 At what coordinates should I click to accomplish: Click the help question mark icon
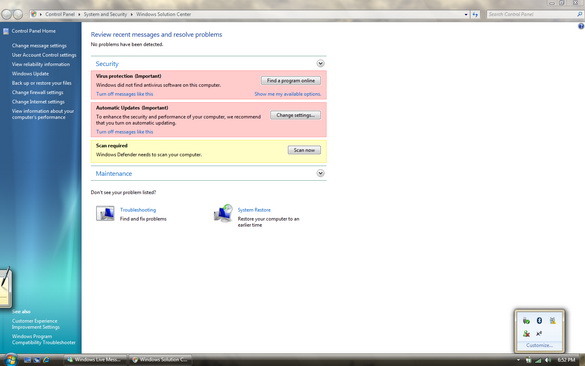(x=581, y=26)
